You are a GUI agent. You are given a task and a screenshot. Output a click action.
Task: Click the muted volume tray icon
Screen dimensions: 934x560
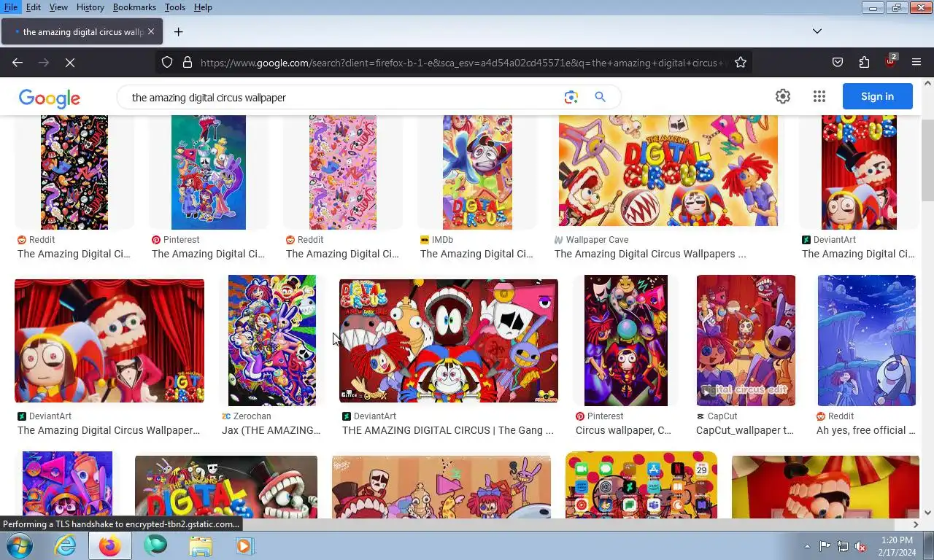860,546
